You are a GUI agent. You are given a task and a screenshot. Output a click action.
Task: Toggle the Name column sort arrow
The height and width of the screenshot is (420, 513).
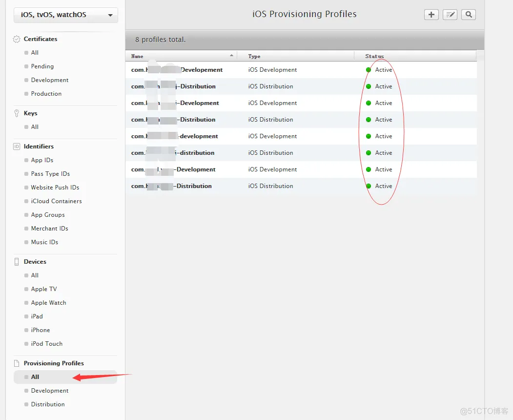[231, 55]
